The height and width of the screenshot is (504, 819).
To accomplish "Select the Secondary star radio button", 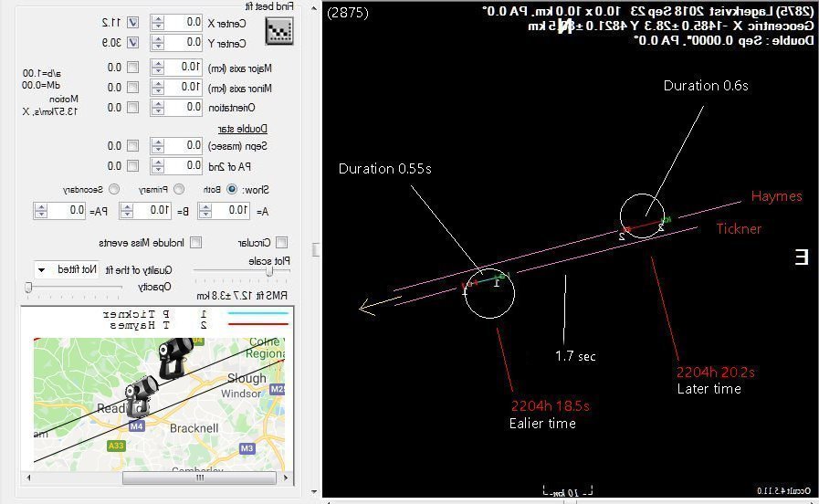I will click(114, 189).
